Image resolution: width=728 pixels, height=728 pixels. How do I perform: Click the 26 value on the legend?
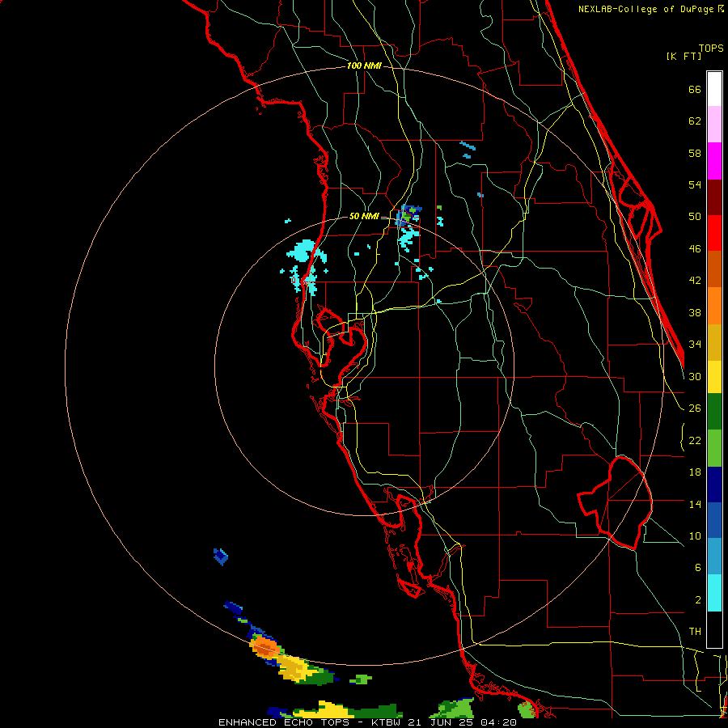tap(695, 408)
